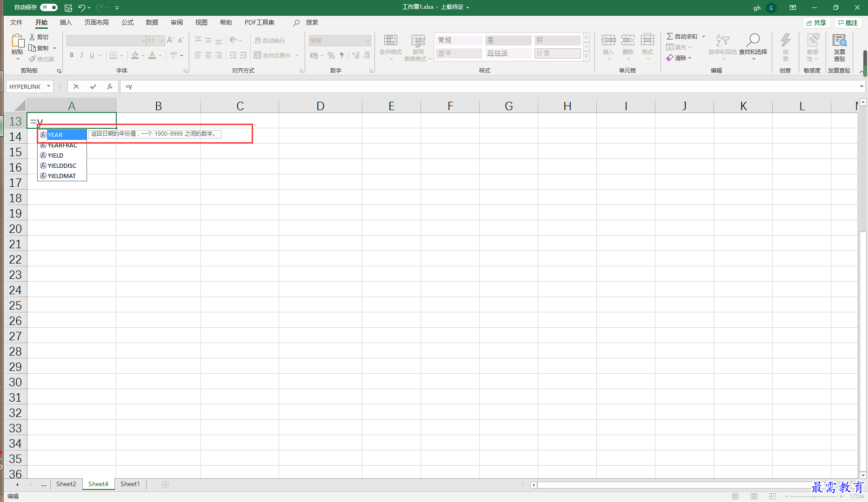Expand the cell styles gallery
Image resolution: width=868 pixels, height=502 pixels.
coord(587,56)
